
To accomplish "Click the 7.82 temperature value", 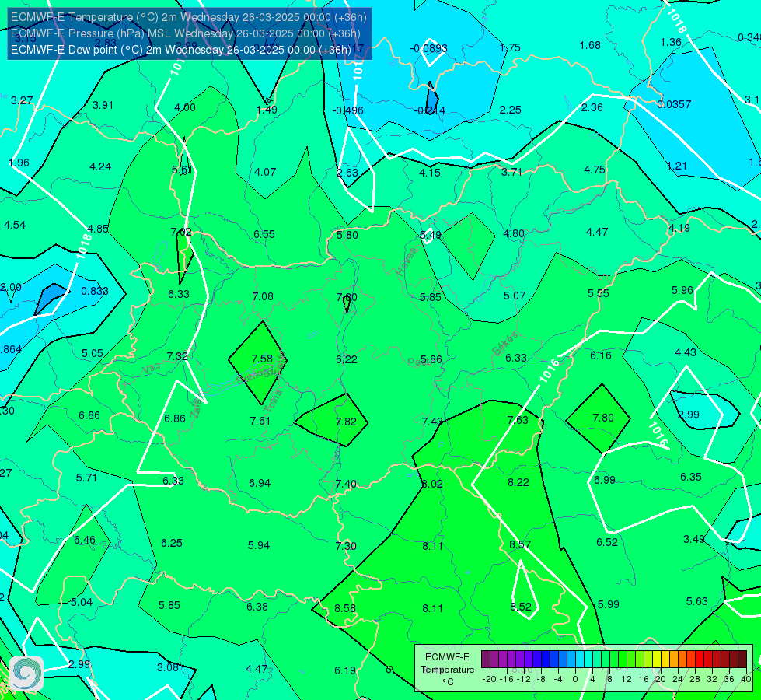I will pyautogui.click(x=346, y=422).
